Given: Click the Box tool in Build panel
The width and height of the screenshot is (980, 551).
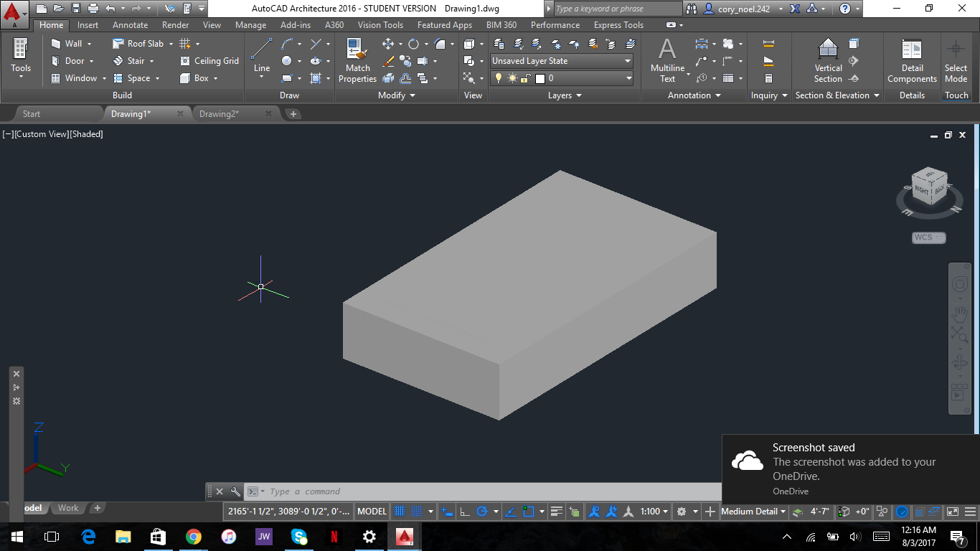Looking at the screenshot, I should (199, 78).
